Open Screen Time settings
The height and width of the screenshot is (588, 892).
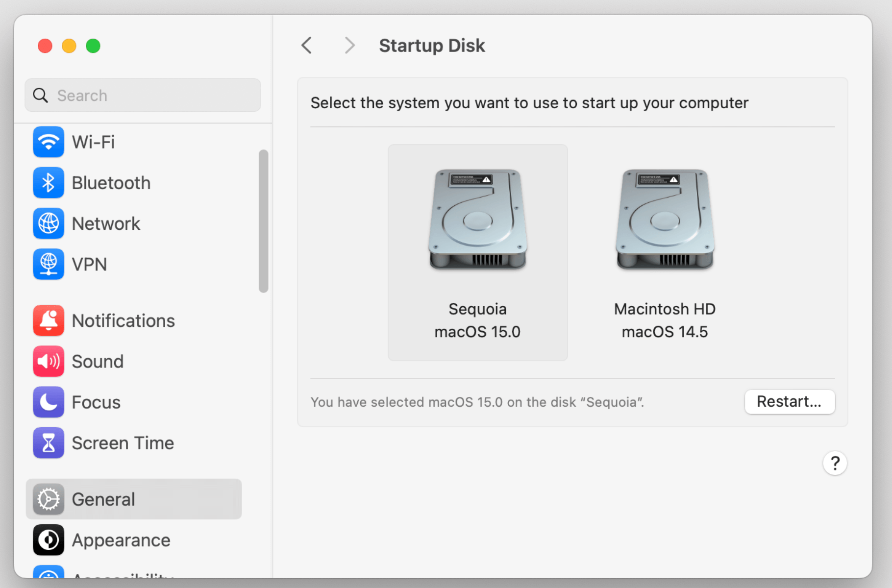pyautogui.click(x=123, y=442)
